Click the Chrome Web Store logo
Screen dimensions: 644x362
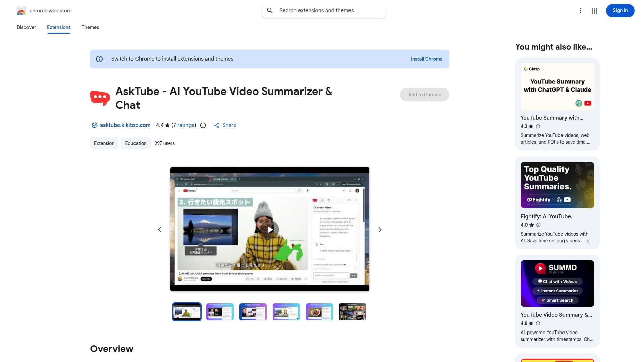(x=21, y=11)
